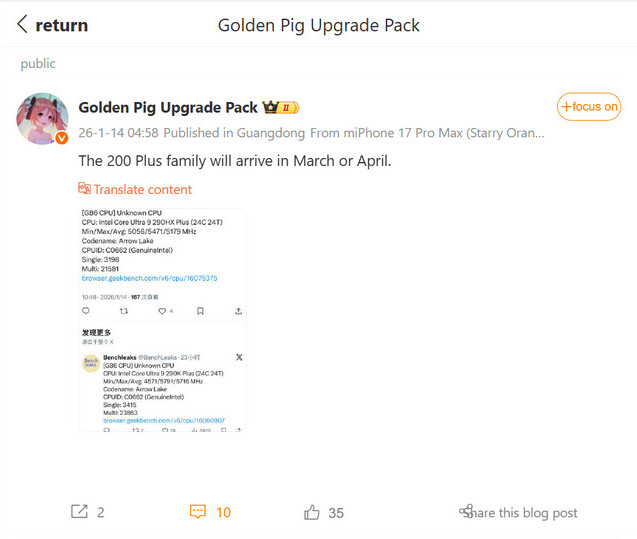Click the translate icon below the post
The width and height of the screenshot is (637, 539).
click(x=84, y=189)
